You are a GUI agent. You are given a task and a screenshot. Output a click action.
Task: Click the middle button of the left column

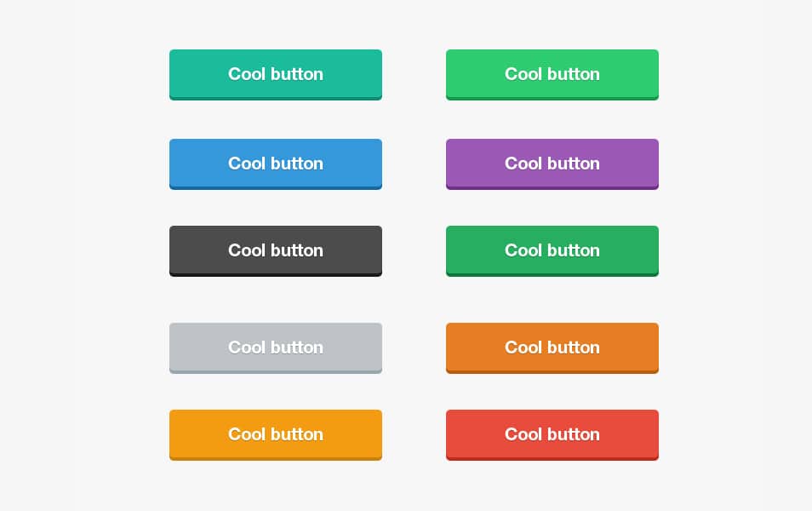tap(275, 250)
